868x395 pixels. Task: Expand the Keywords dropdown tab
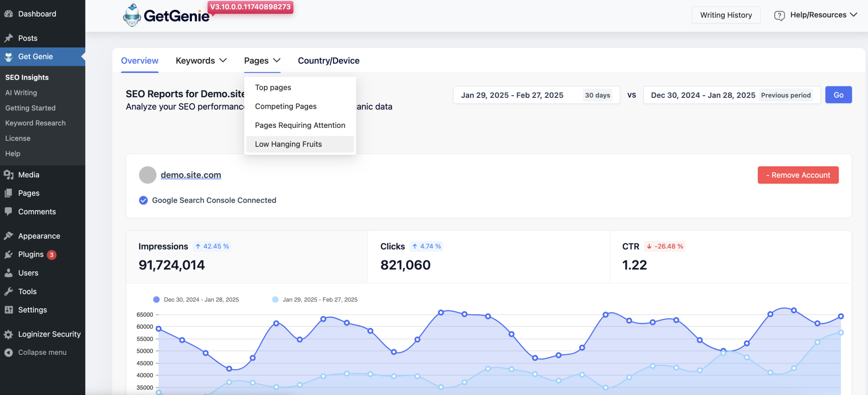pyautogui.click(x=201, y=61)
